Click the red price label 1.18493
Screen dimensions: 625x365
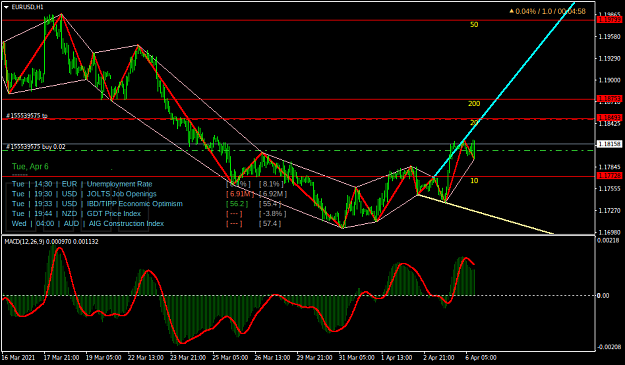click(x=609, y=118)
